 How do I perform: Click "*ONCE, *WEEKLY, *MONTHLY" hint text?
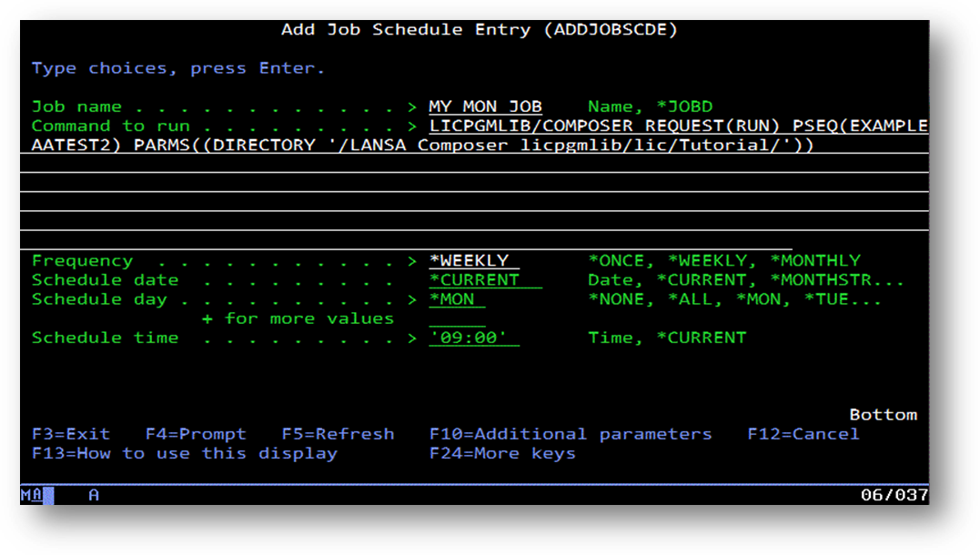tap(723, 260)
